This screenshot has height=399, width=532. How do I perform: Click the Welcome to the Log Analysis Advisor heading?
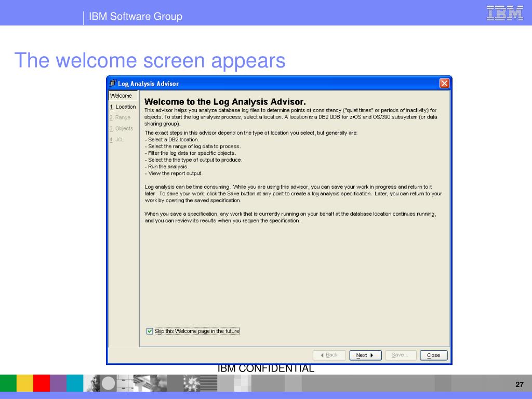pyautogui.click(x=225, y=102)
